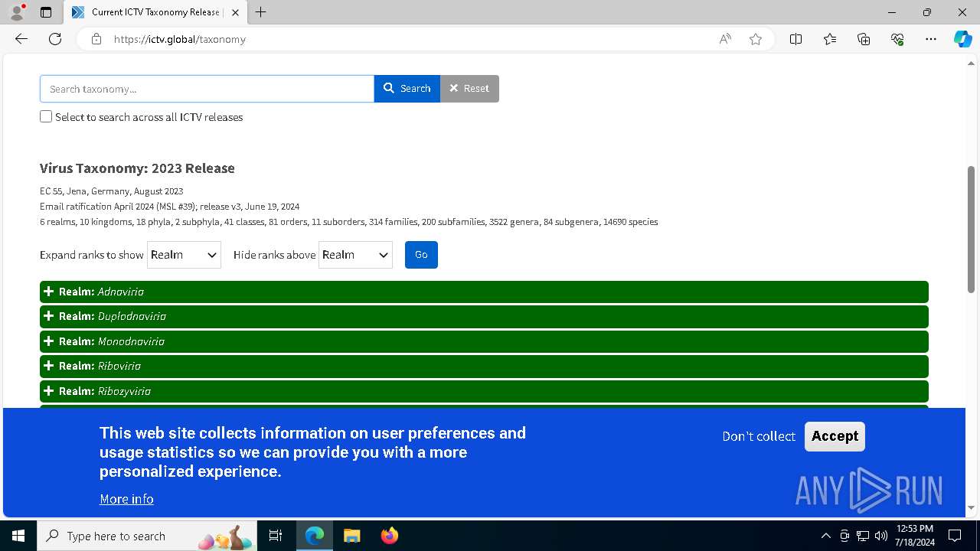Screen dimensions: 980x551
Task: Open File Explorer from taskbar
Action: pyautogui.click(x=351, y=536)
